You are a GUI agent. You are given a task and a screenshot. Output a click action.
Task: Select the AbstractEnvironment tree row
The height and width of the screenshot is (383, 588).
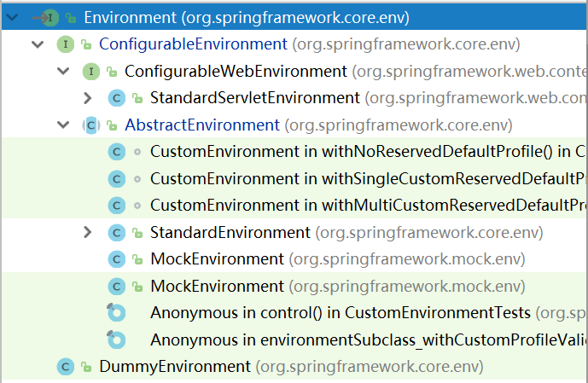tap(294, 125)
